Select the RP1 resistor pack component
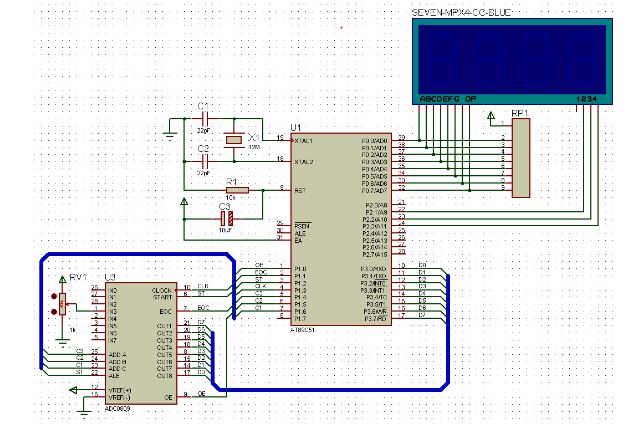The width and height of the screenshot is (627, 444). point(521,158)
